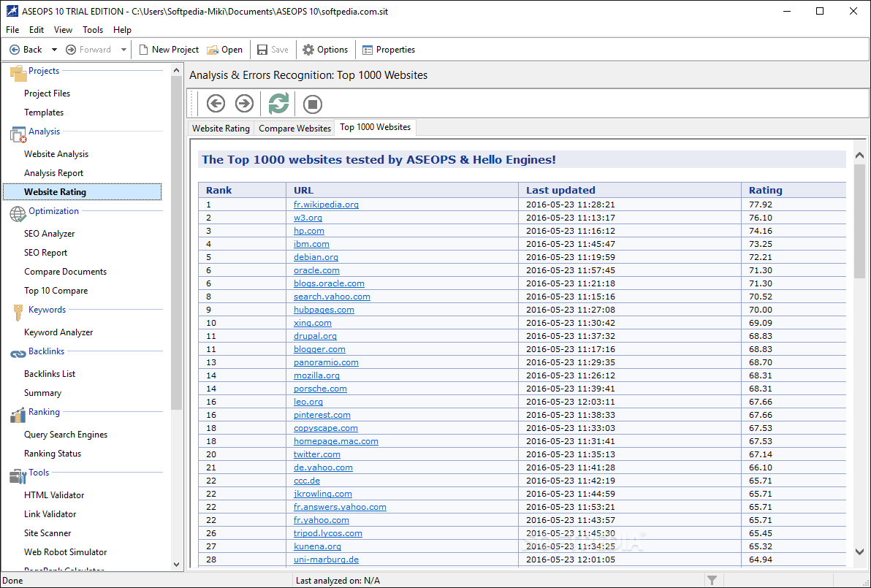
Task: Open SEO Report in sidebar
Action: pos(45,253)
